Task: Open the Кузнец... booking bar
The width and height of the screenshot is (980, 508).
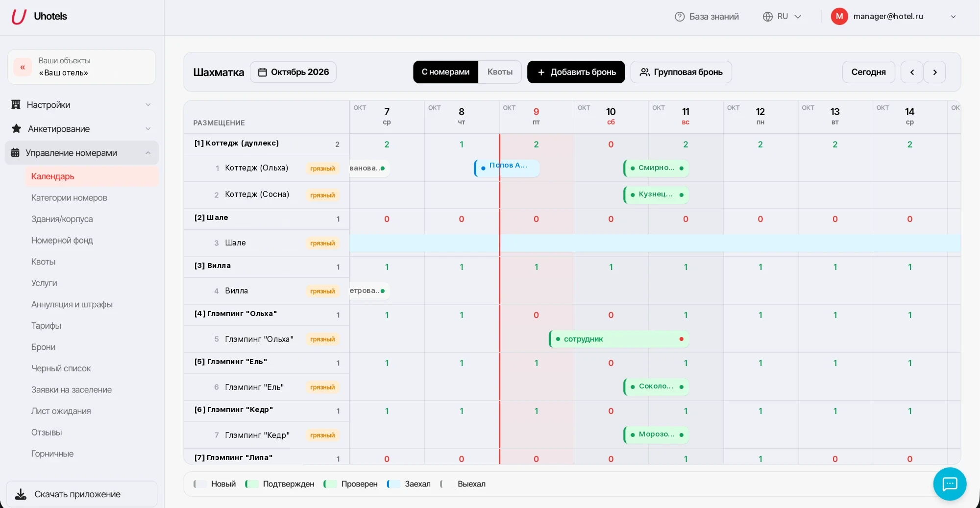Action: coord(656,194)
